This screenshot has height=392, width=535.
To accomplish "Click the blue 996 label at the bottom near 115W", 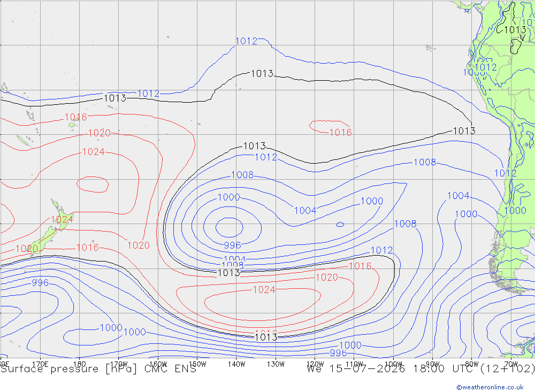I will click(x=338, y=353).
